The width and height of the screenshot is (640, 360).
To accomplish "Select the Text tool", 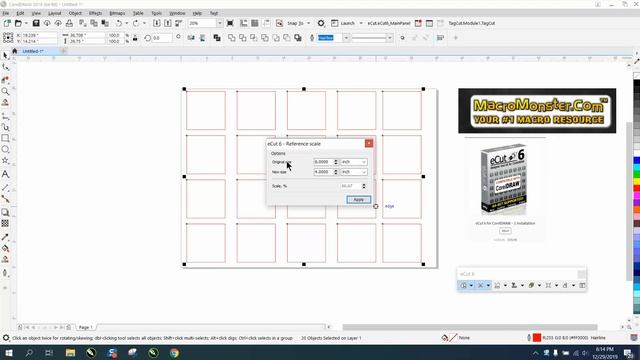I will point(5,174).
